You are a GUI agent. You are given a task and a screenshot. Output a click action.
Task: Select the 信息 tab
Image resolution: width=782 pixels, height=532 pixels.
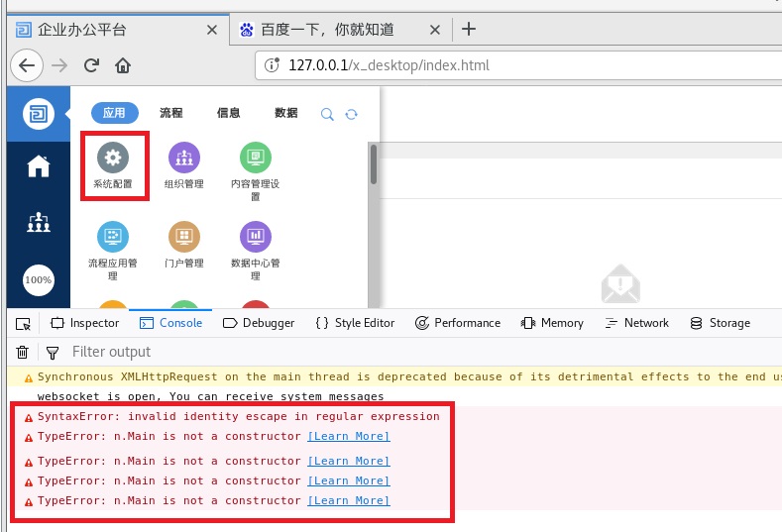[x=228, y=113]
